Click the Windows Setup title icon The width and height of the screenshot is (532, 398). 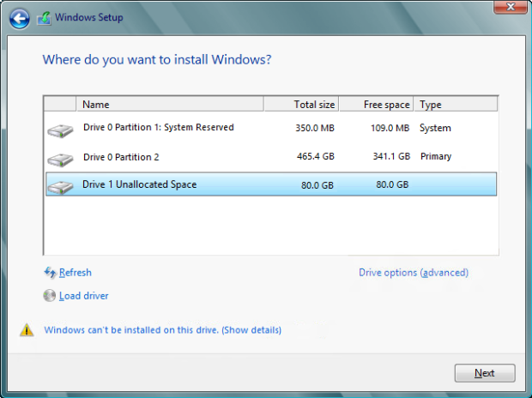44,18
